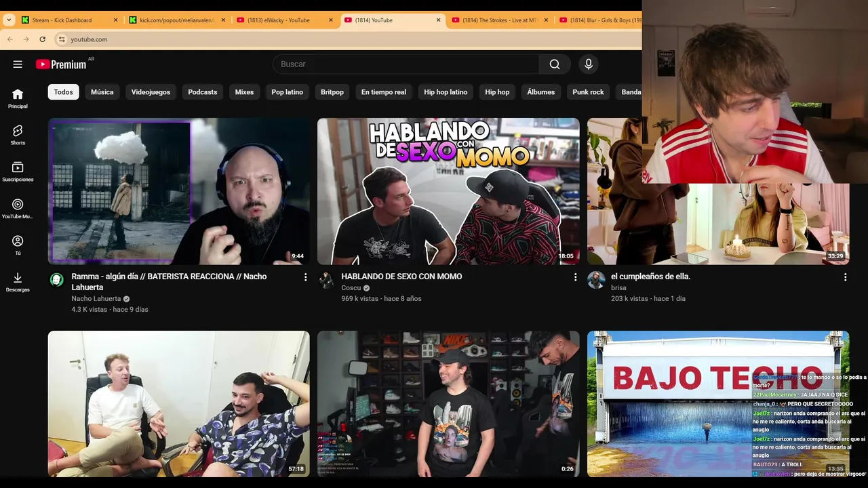Open Coscu channel avatar
The image size is (868, 488).
pos(326,280)
